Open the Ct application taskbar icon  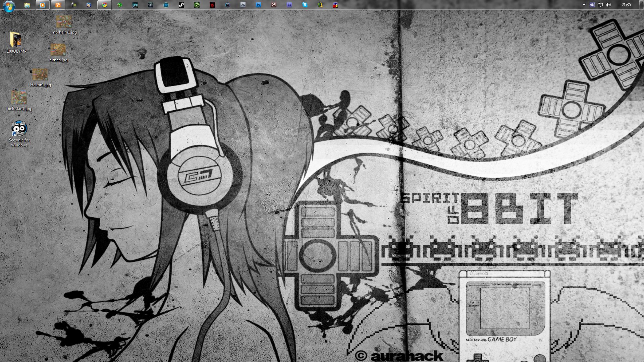(289, 5)
